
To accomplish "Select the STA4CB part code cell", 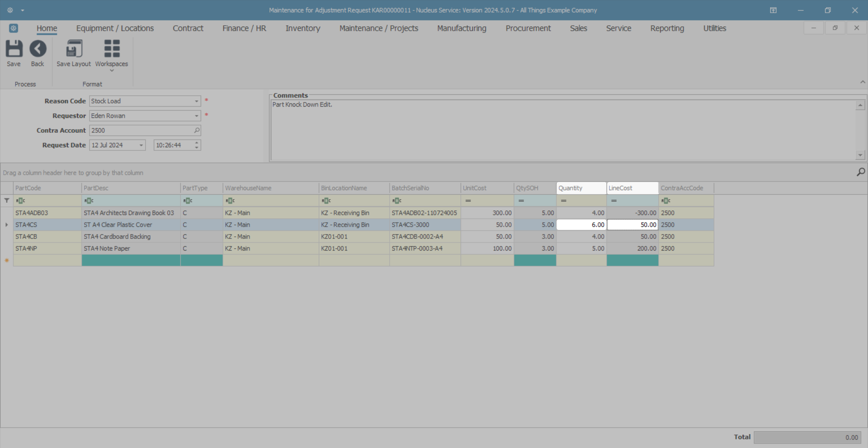I will pyautogui.click(x=47, y=237).
